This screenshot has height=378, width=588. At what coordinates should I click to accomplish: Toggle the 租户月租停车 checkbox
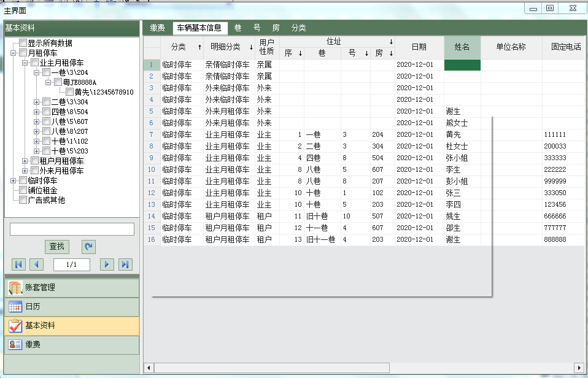click(x=35, y=161)
